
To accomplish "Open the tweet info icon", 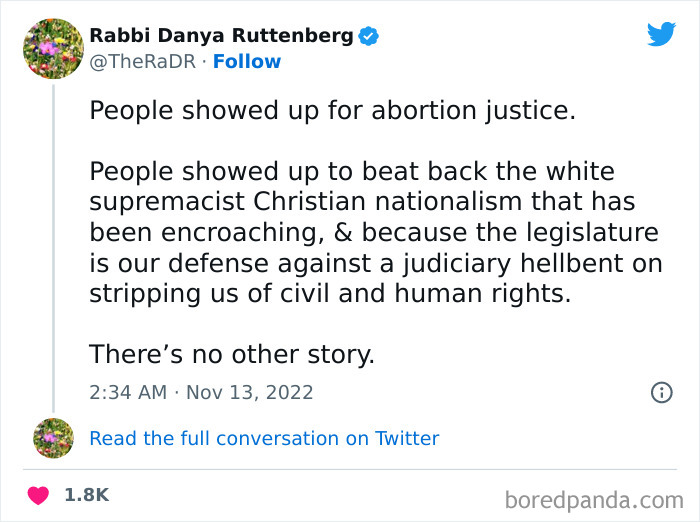I will (661, 392).
